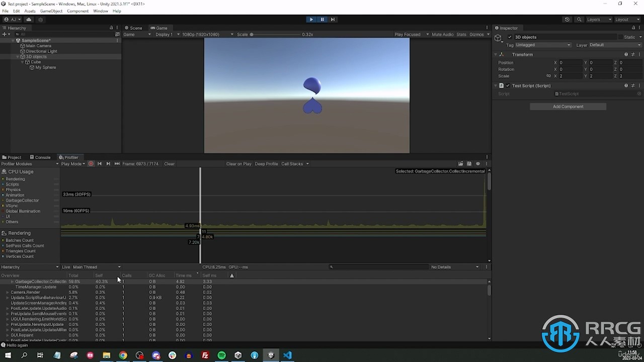
Task: Open the 1080p resolution dropdown
Action: click(x=207, y=35)
